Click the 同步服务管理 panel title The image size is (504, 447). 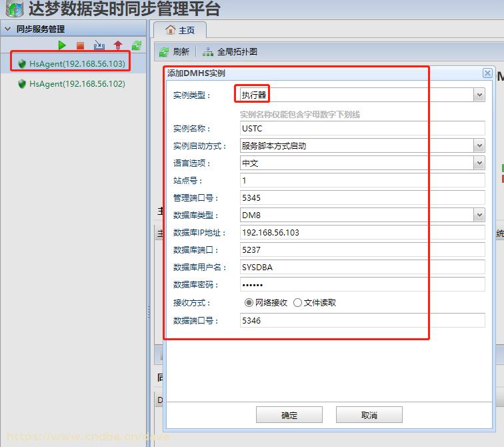point(41,29)
